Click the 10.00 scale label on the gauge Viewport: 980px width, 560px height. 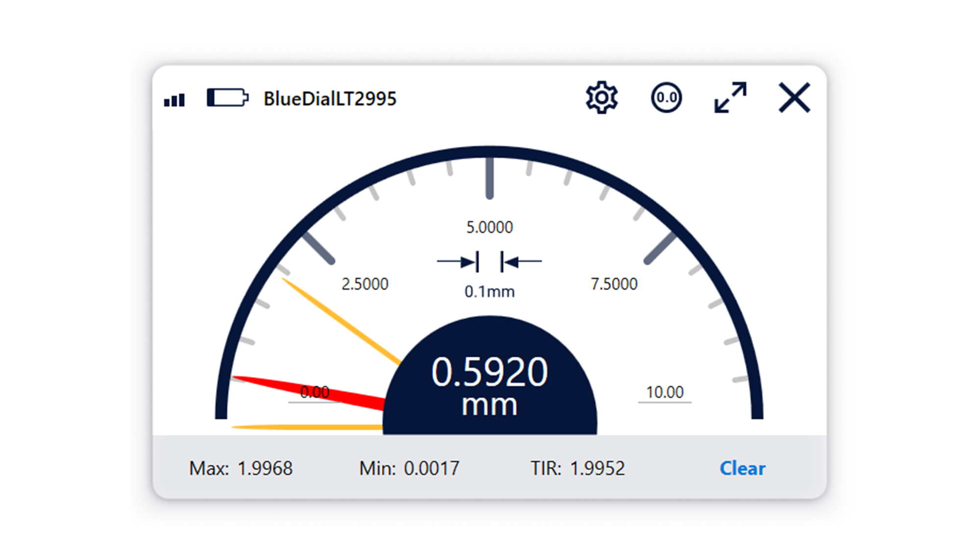pos(665,392)
